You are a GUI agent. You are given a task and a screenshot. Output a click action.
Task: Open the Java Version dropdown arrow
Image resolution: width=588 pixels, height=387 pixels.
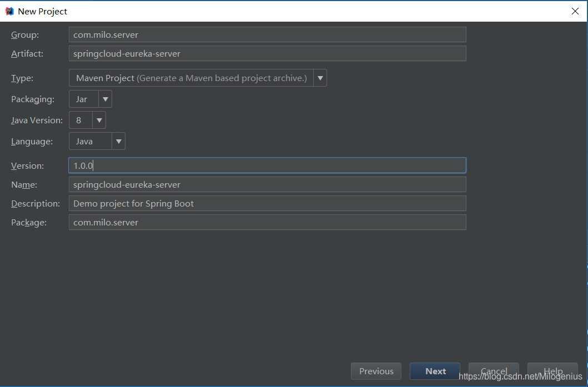tap(99, 120)
